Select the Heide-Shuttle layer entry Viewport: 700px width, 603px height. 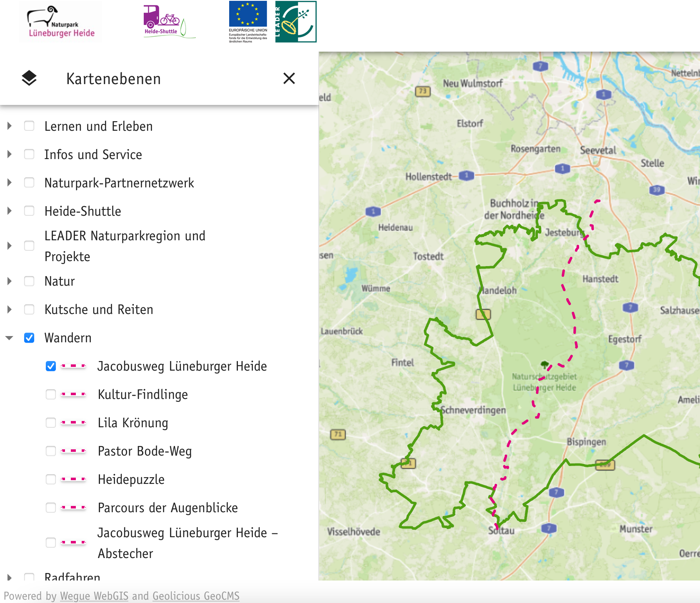[82, 211]
